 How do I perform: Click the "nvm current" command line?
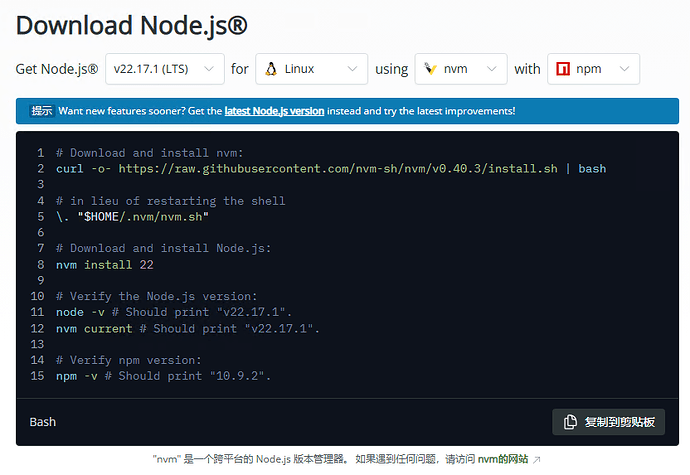click(x=187, y=328)
